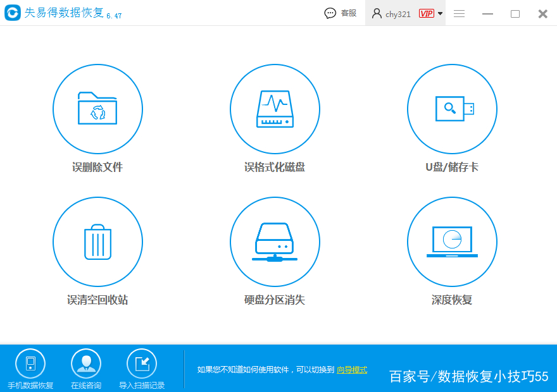Minimize the data recovery window

(487, 14)
